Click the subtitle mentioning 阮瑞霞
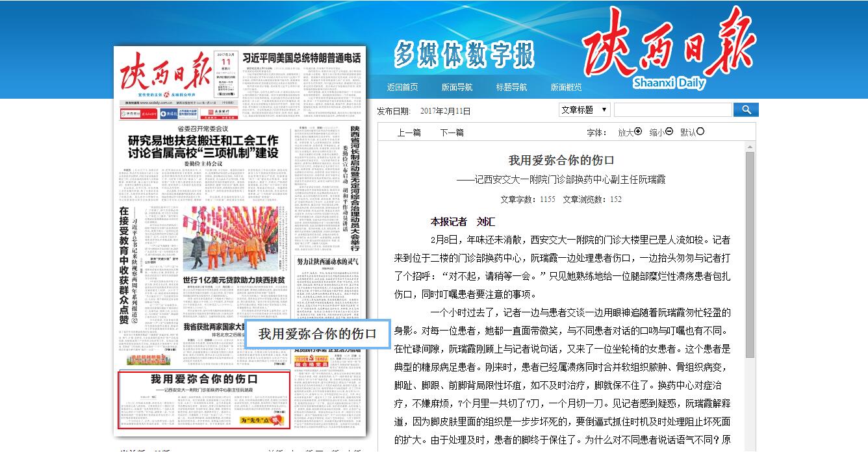Screen dimensions: 868x452 561,180
